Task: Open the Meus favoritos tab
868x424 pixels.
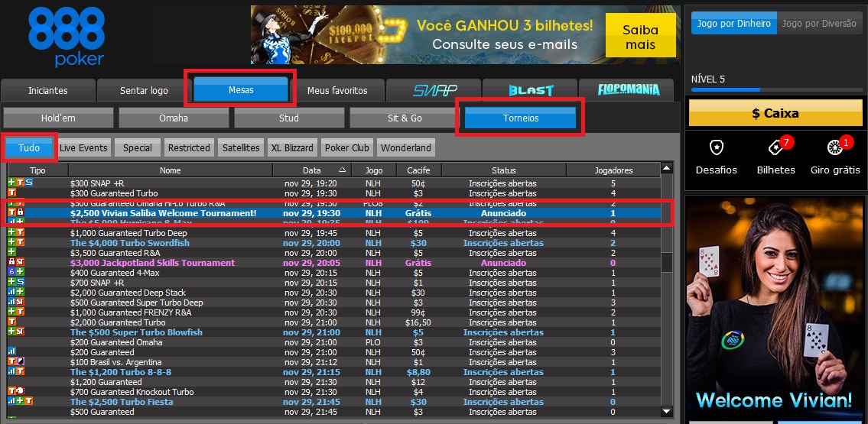Action: (x=337, y=91)
